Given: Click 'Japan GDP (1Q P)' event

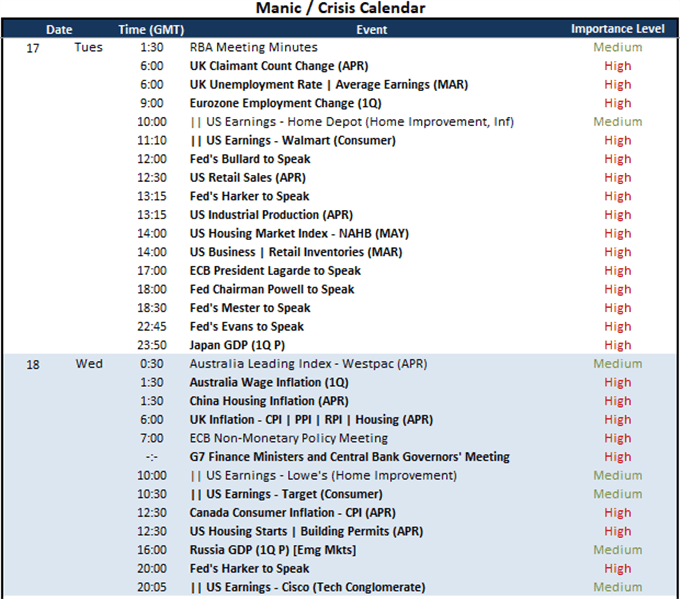Looking at the screenshot, I should [237, 345].
